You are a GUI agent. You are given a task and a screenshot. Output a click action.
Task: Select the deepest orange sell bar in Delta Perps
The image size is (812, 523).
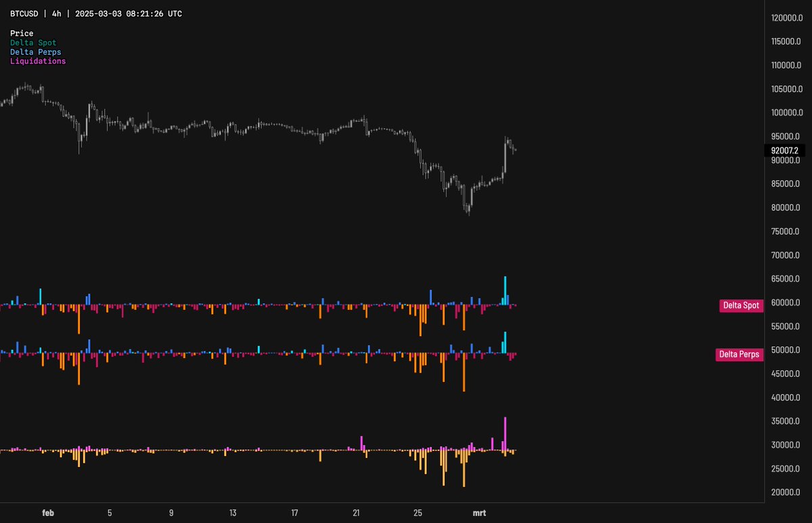click(464, 372)
